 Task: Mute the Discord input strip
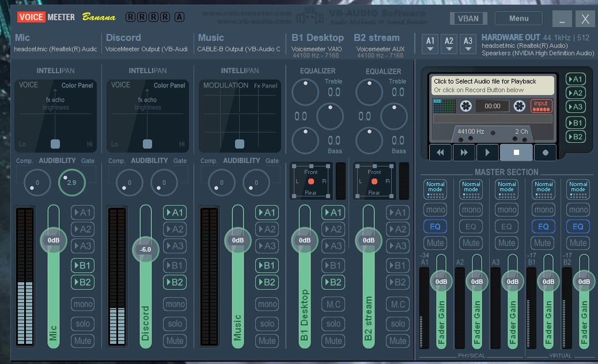pyautogui.click(x=175, y=341)
